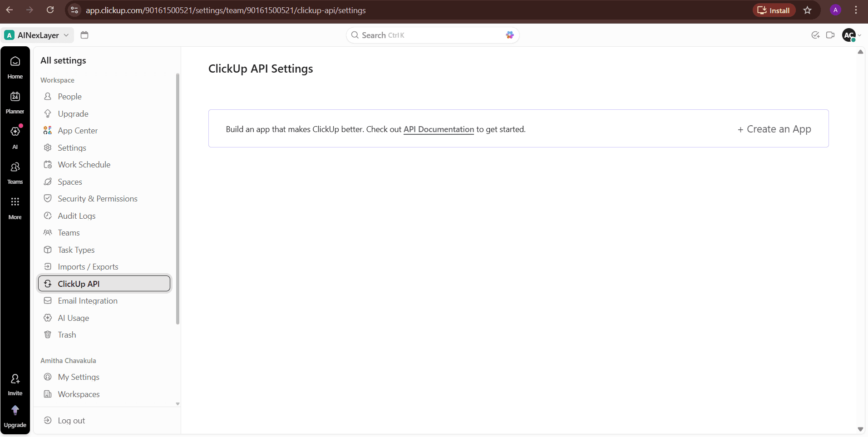Expand the AINexLayer workspace dropdown

click(67, 35)
